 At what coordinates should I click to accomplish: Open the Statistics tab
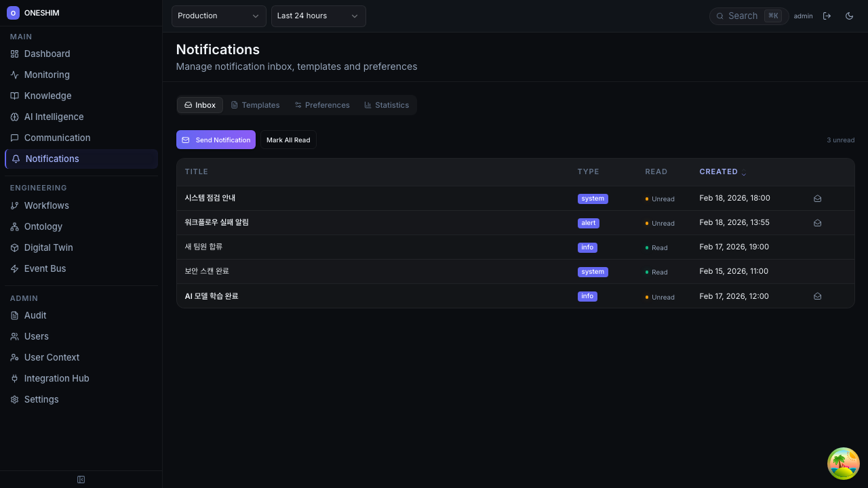(x=387, y=105)
